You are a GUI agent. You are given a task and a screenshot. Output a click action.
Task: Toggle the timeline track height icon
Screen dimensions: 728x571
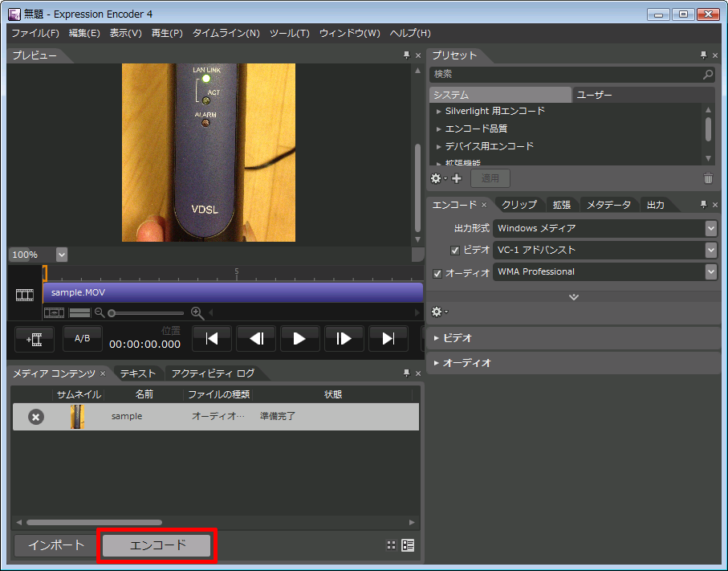coord(79,312)
